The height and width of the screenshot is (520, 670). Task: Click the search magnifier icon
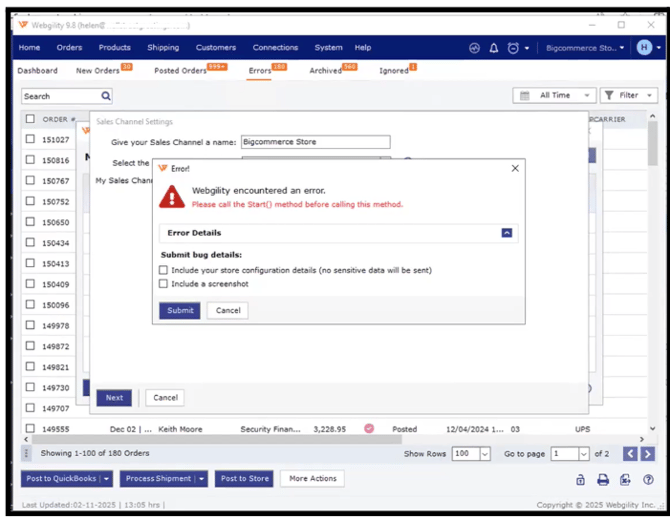tap(106, 96)
